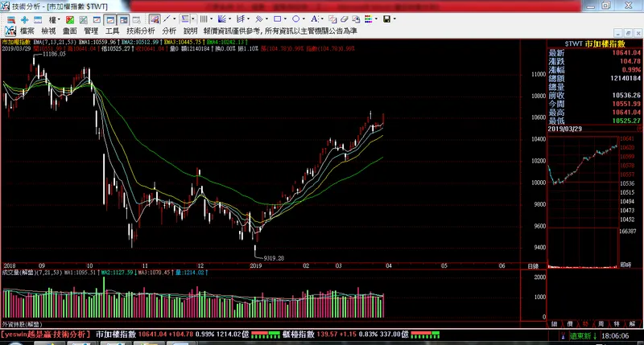Click the erase-all drawings icon
Image resolution: width=644 pixels, height=345 pixels.
(356, 18)
